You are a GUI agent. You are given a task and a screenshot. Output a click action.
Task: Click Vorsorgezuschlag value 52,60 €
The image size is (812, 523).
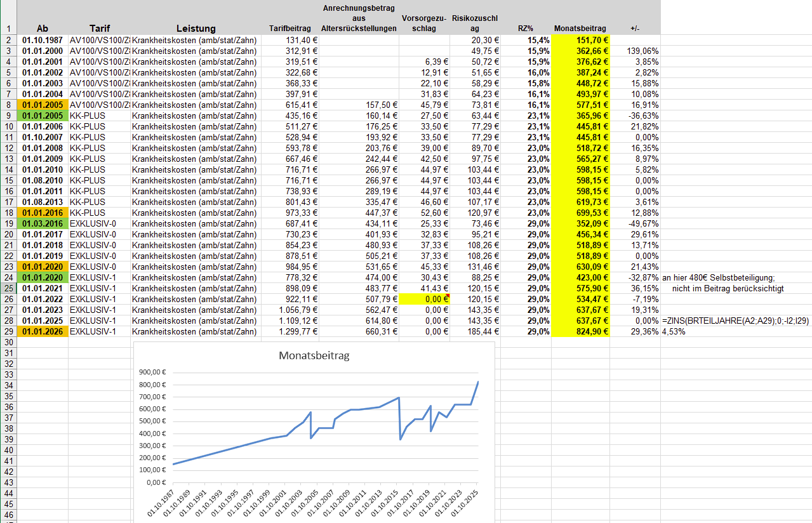tap(425, 213)
